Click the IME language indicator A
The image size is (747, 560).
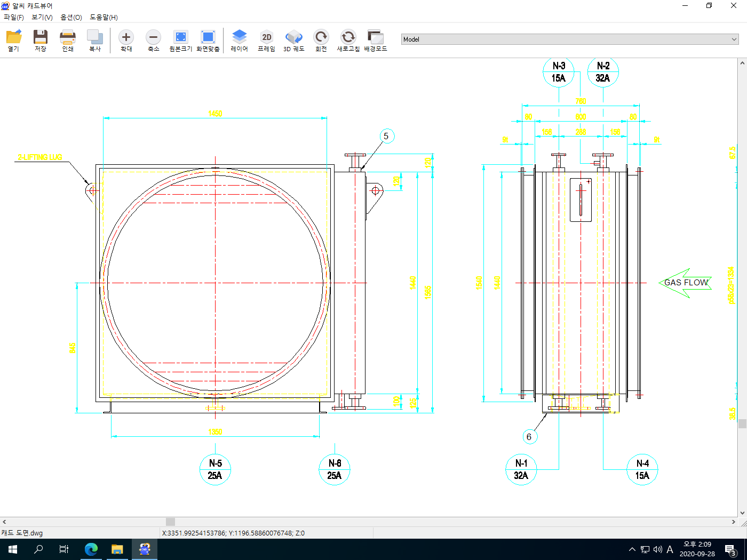point(670,549)
